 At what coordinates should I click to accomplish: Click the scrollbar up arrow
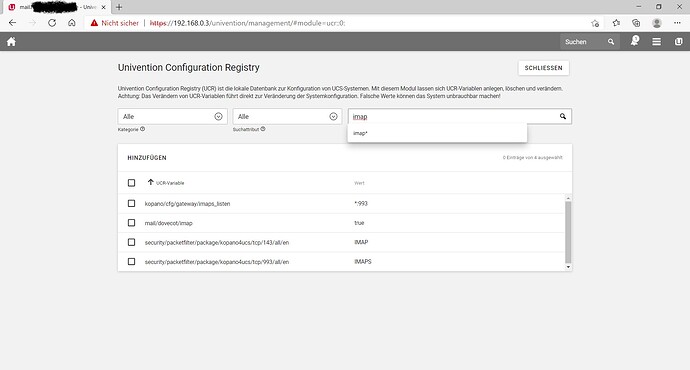568,198
